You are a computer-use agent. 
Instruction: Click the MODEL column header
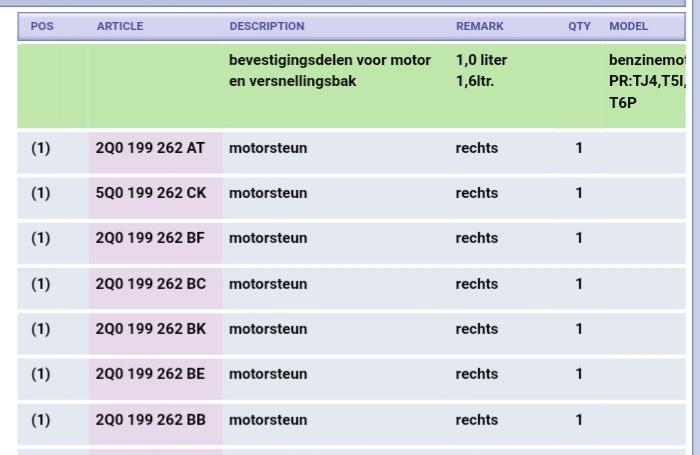pyautogui.click(x=628, y=26)
